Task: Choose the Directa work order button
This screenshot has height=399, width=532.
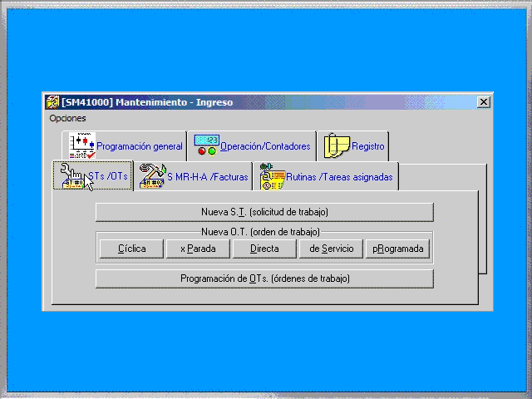Action: [x=264, y=249]
